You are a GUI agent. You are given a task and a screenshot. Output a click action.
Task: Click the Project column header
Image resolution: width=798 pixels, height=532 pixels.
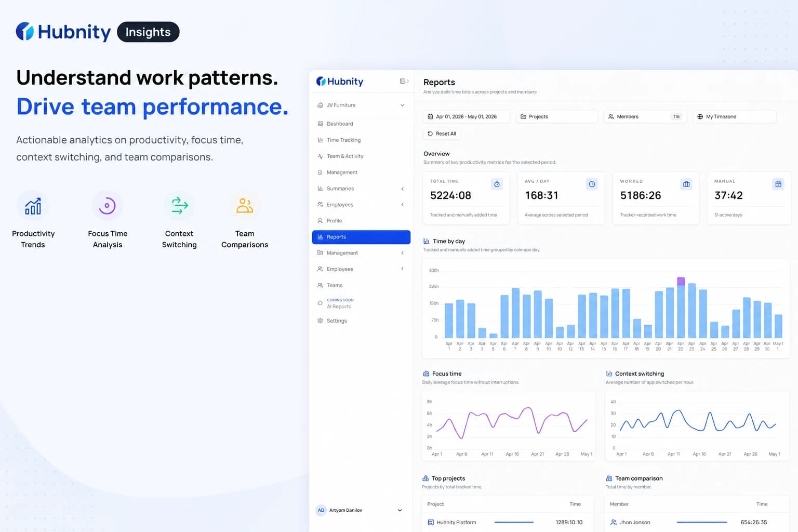point(435,504)
